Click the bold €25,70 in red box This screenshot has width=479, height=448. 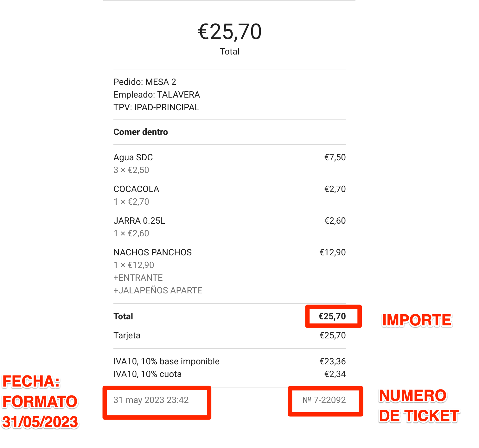(x=332, y=317)
